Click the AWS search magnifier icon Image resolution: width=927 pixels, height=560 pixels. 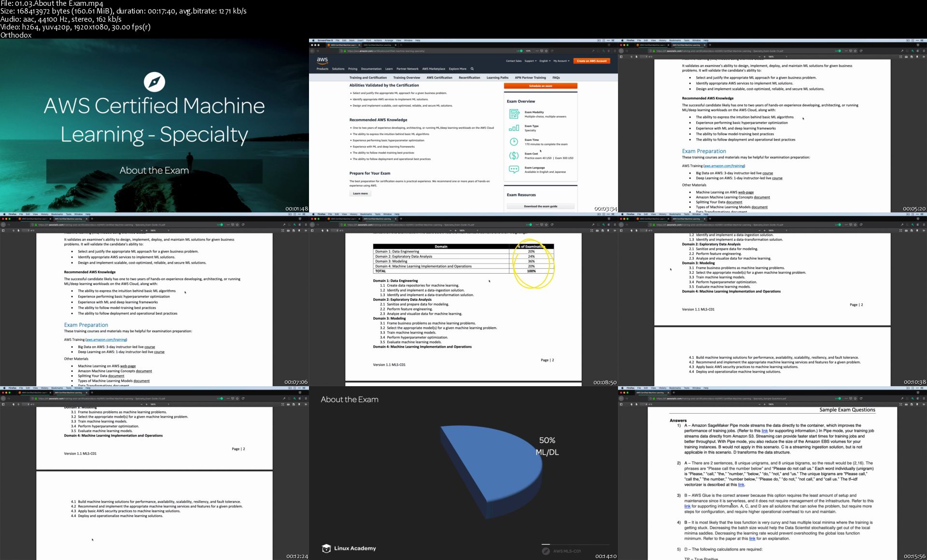tap(472, 69)
